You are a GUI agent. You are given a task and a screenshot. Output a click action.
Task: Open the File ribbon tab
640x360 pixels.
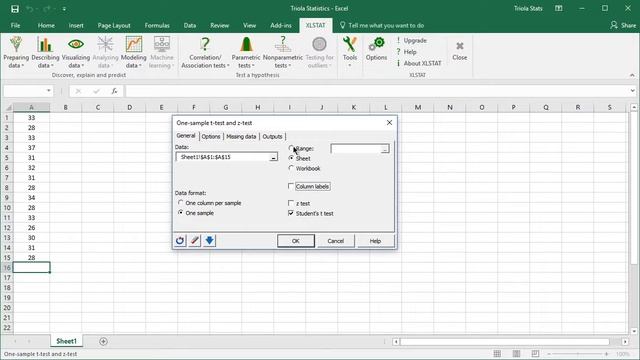[16, 25]
